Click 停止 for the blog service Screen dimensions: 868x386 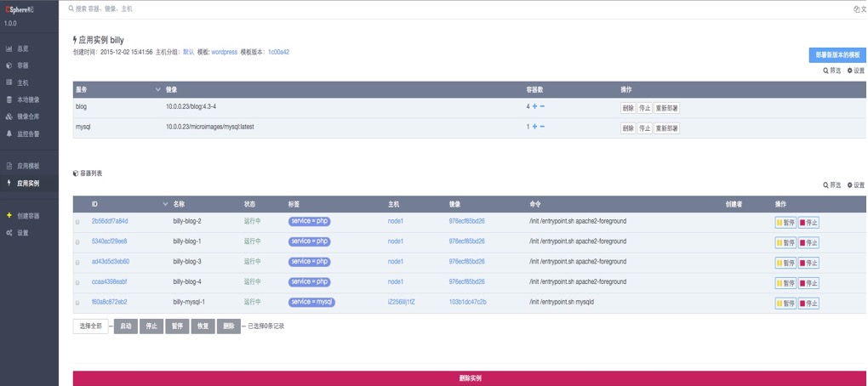(644, 108)
